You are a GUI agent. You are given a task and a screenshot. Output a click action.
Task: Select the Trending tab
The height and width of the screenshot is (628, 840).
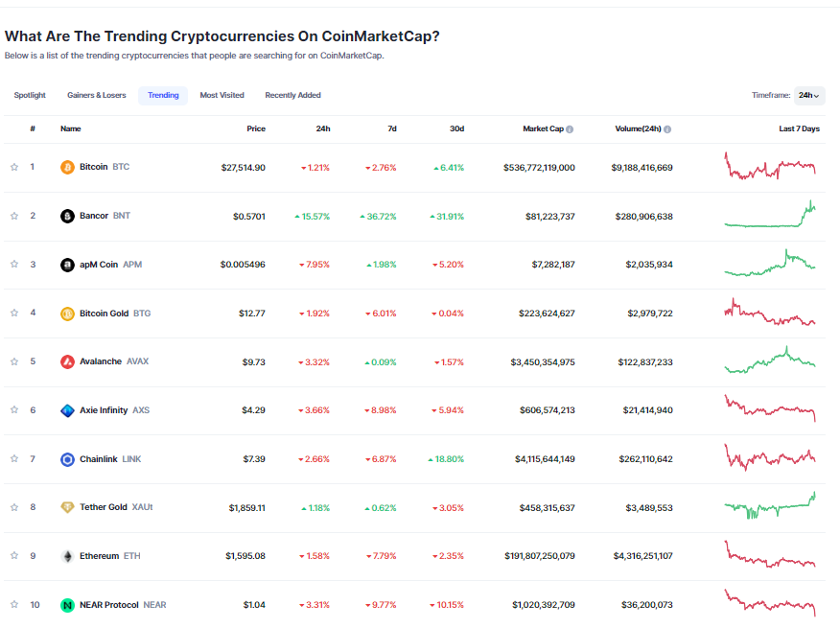point(163,95)
